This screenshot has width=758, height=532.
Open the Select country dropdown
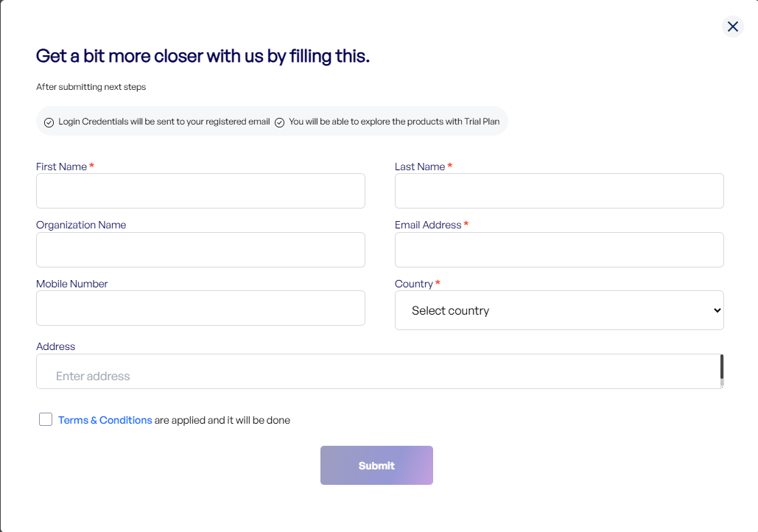click(x=559, y=310)
